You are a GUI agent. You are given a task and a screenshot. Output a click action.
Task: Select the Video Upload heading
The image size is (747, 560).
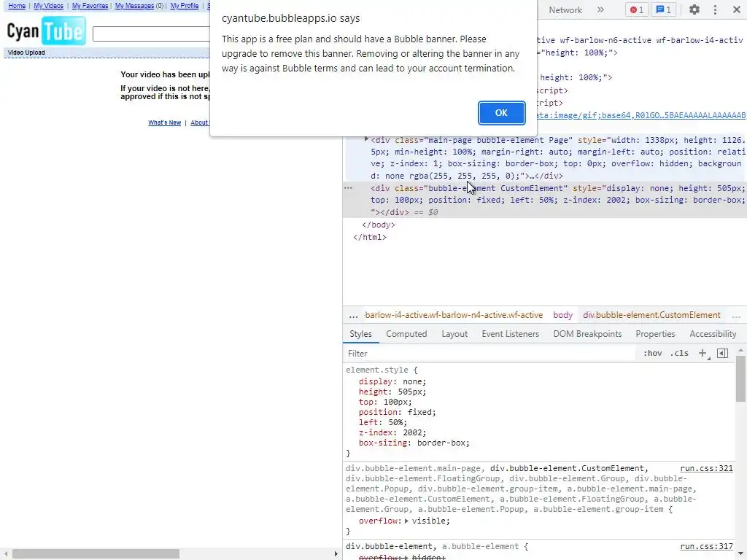[x=26, y=52]
